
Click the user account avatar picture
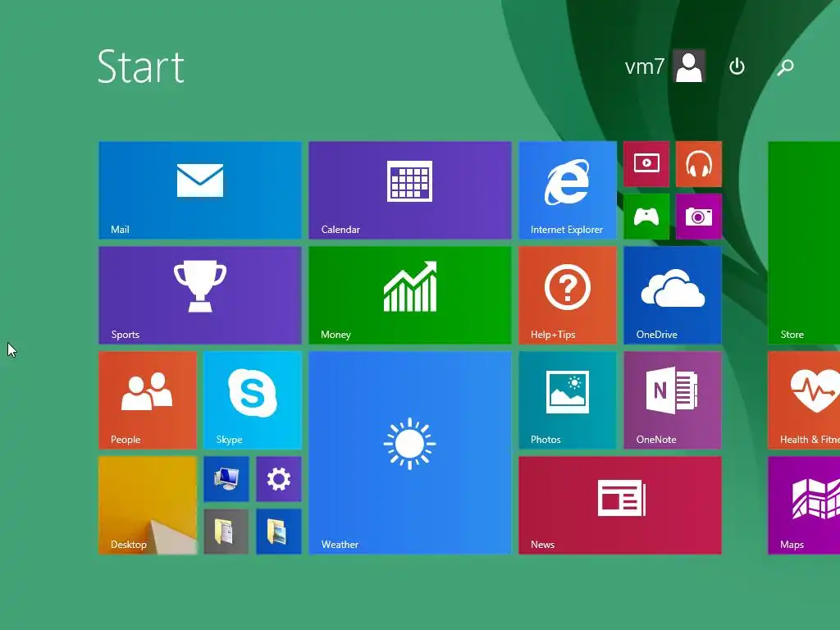pos(689,66)
